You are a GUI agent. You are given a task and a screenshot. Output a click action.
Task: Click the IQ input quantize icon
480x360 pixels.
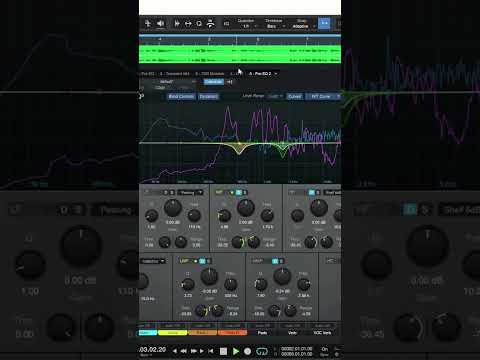(226, 24)
